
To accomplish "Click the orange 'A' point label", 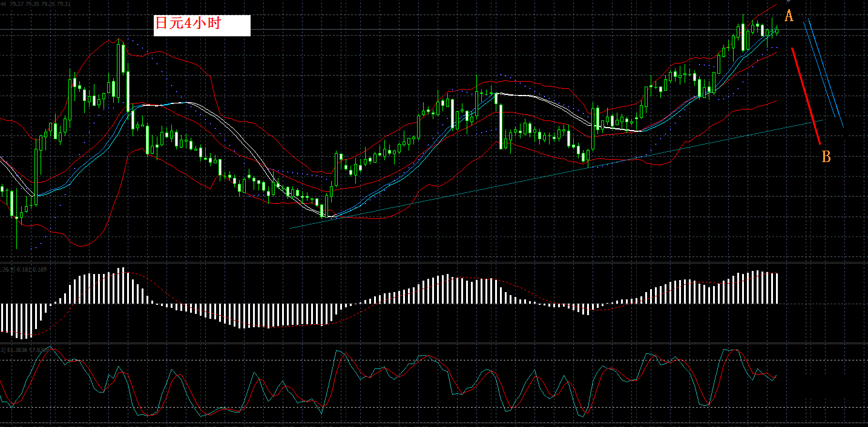I will click(789, 16).
